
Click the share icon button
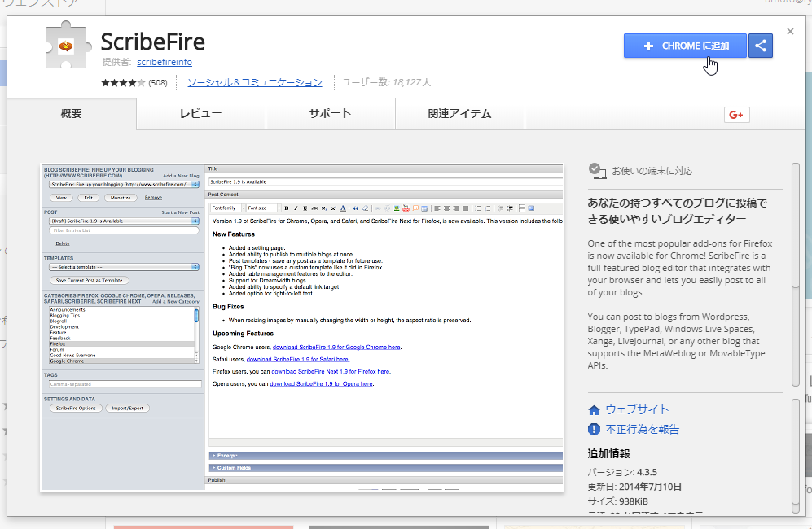pyautogui.click(x=761, y=46)
